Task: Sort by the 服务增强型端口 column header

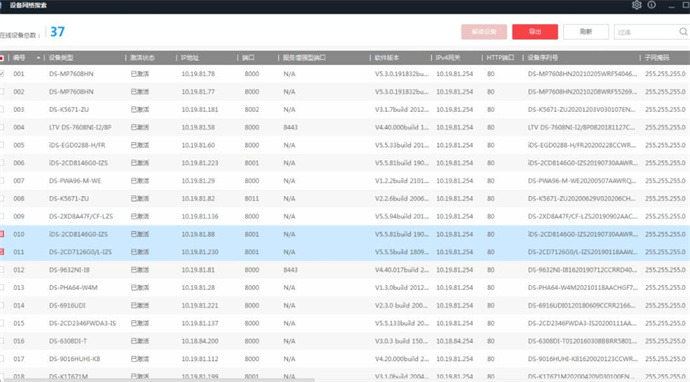Action: pos(304,58)
